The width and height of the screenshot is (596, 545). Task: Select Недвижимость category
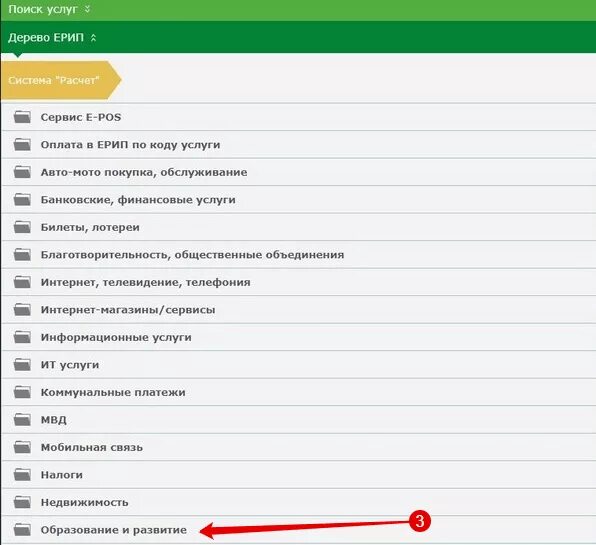click(x=84, y=502)
